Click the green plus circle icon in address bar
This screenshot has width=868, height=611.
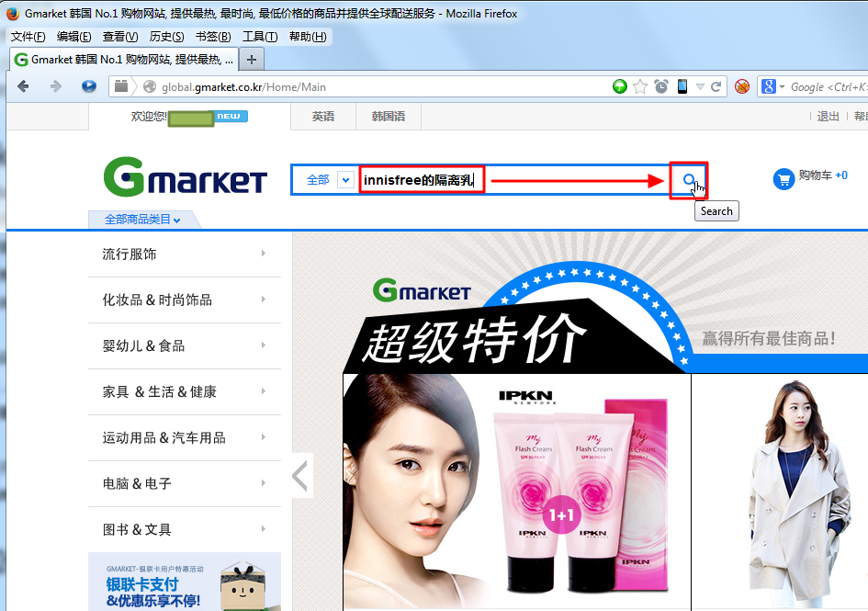pyautogui.click(x=619, y=86)
